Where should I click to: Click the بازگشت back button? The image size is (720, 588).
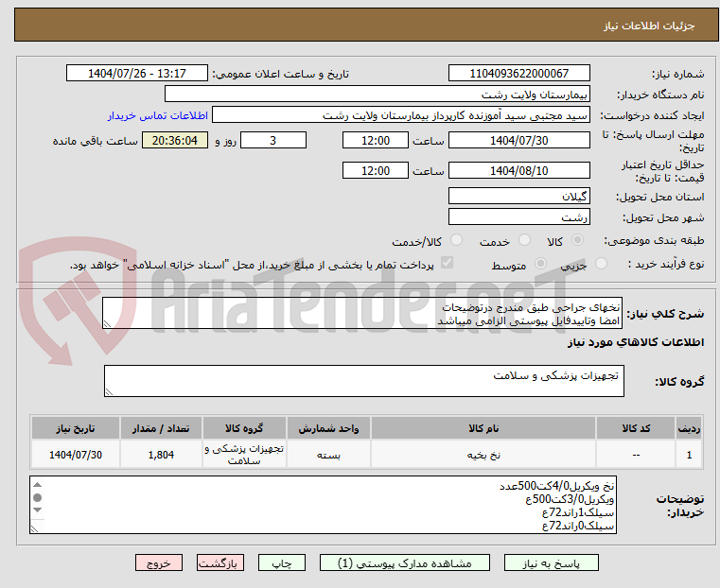coord(220,562)
